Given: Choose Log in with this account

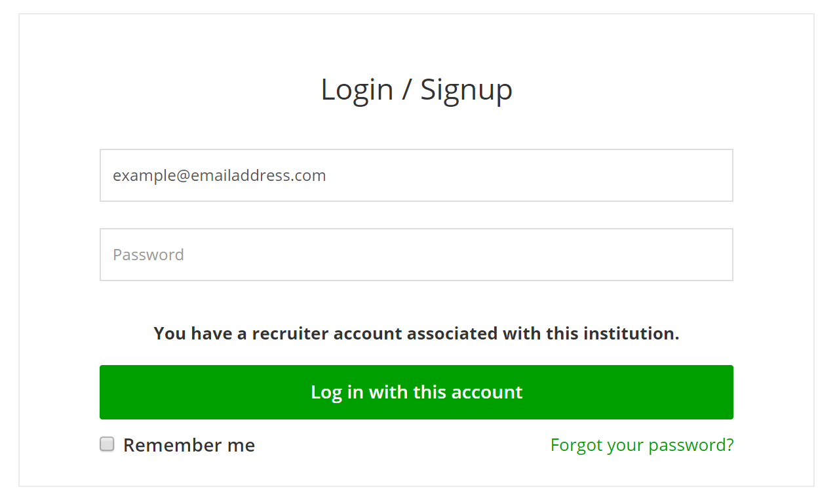Looking at the screenshot, I should click(416, 392).
